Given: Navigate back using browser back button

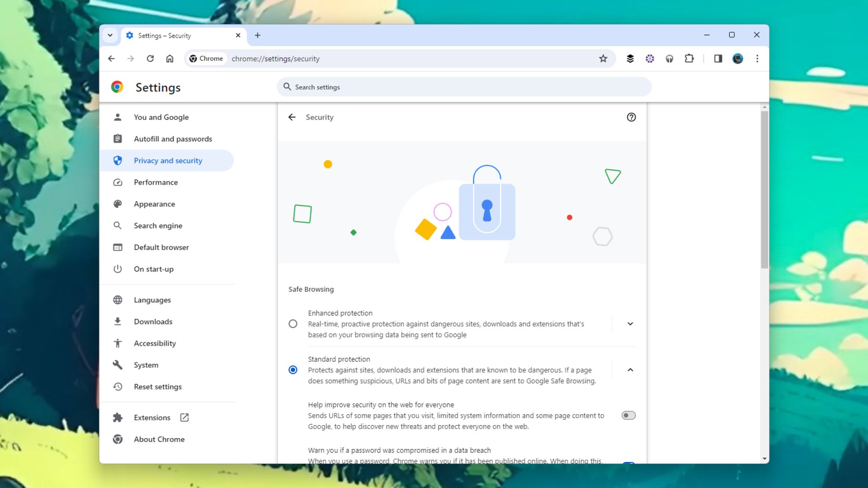Looking at the screenshot, I should pos(112,59).
